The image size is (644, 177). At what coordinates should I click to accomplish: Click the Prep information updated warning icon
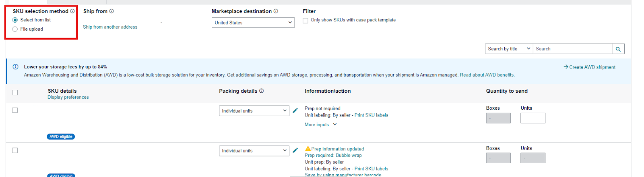coord(308,149)
